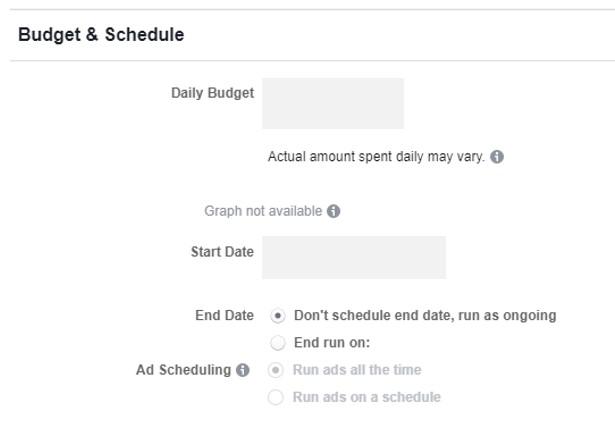This screenshot has width=615, height=442.
Task: Click the 'Run ads on a schedule' text
Action: tap(367, 397)
